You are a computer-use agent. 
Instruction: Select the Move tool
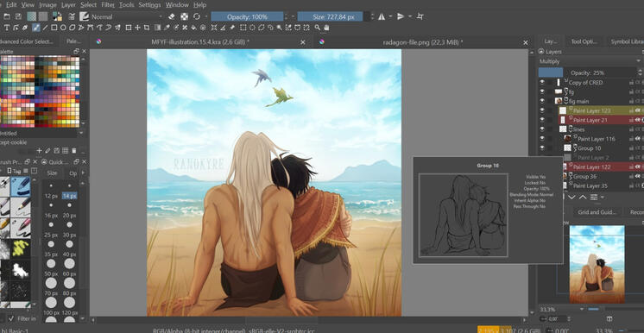pyautogui.click(x=137, y=28)
